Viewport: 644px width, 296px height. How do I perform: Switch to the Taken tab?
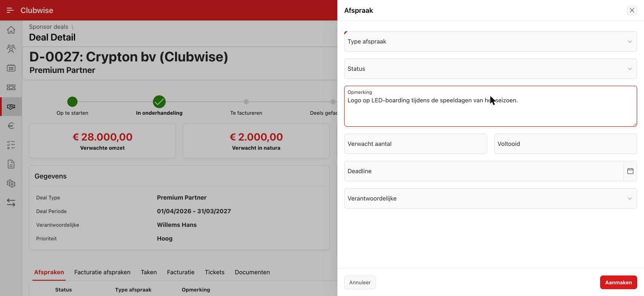click(149, 272)
